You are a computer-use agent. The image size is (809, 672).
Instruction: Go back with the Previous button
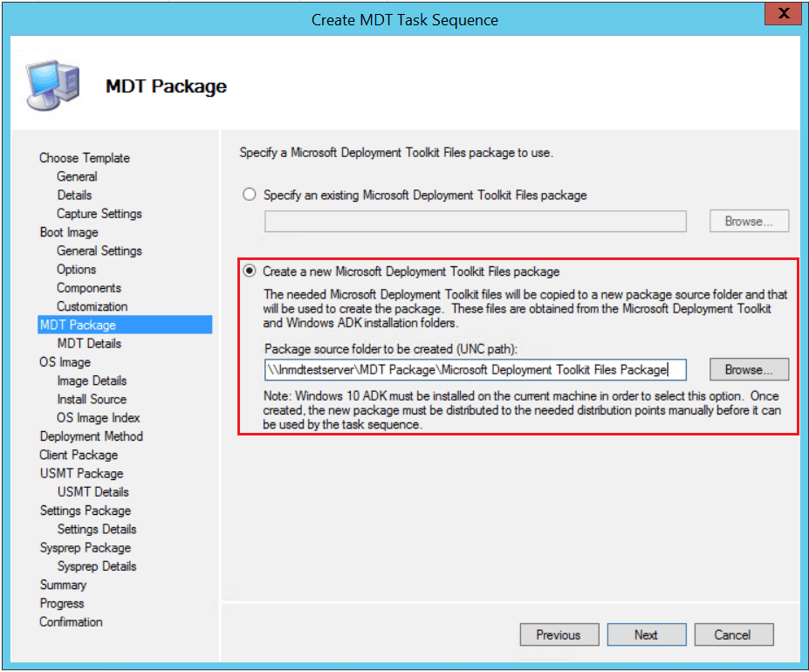[559, 634]
